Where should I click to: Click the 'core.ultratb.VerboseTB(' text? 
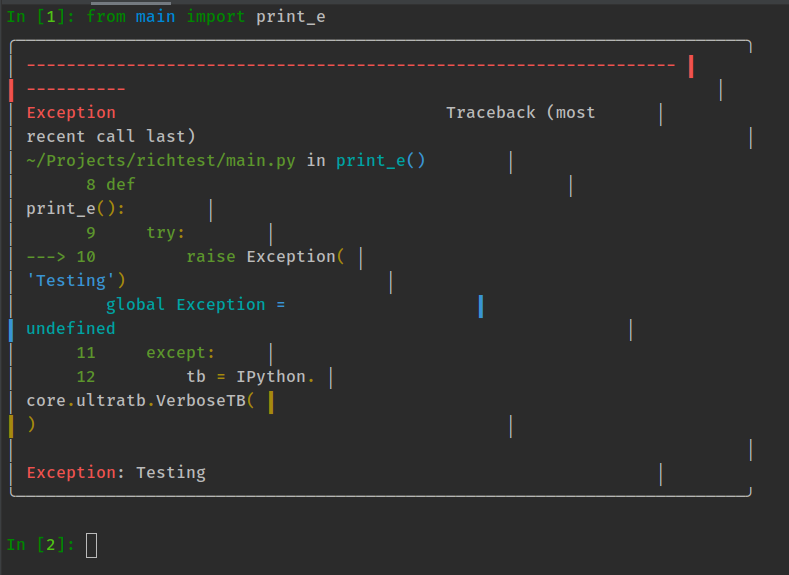click(x=140, y=401)
